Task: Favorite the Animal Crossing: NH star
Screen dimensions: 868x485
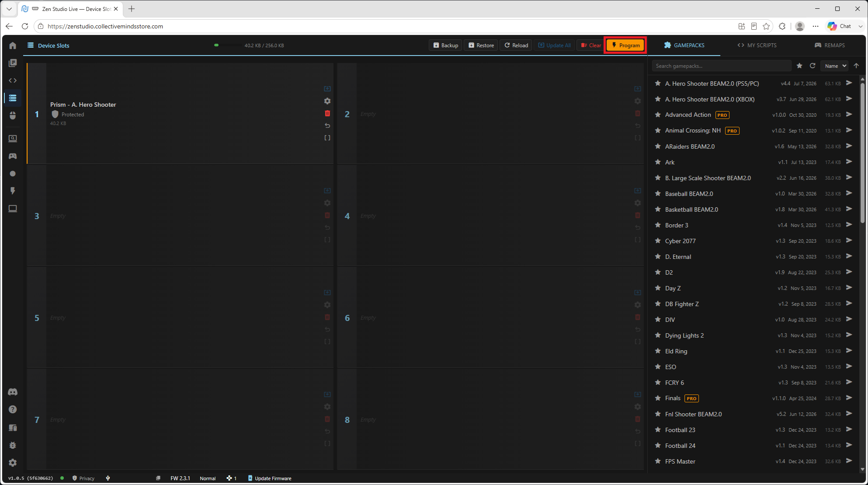Action: (658, 130)
